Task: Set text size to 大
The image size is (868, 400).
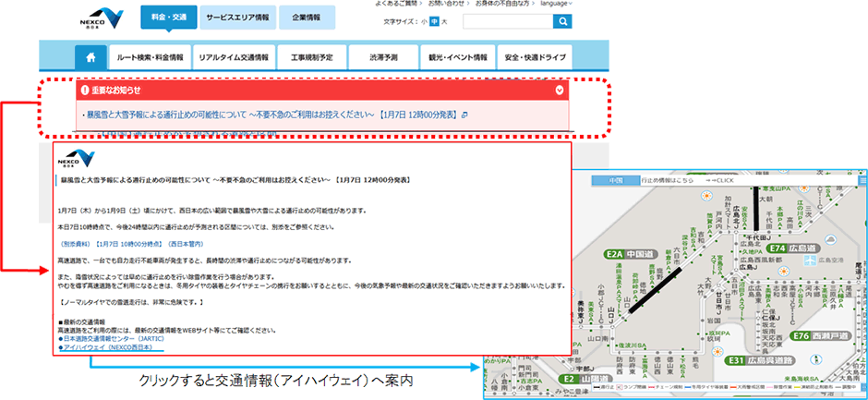Action: tap(444, 21)
